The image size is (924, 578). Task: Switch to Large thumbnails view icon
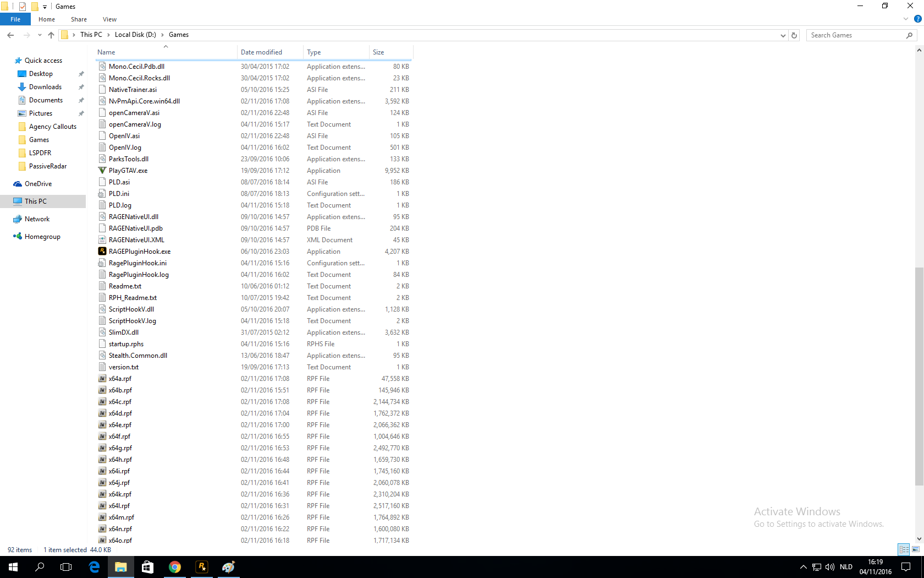click(916, 549)
